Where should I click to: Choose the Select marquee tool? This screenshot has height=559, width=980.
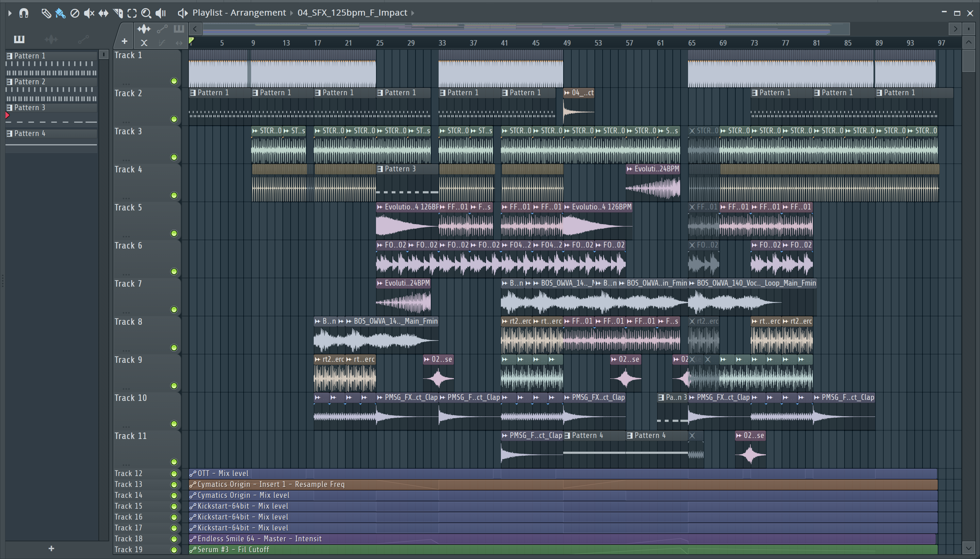pyautogui.click(x=132, y=13)
